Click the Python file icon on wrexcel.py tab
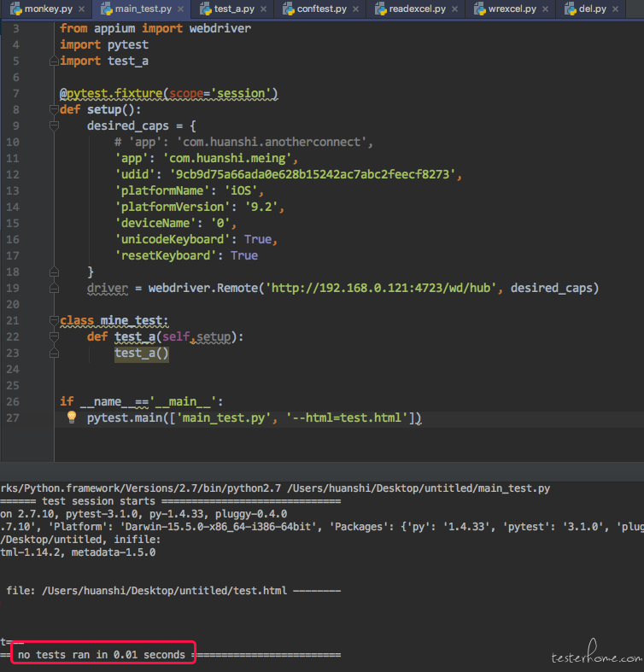Viewport: 644px width, 672px height. pos(480,9)
